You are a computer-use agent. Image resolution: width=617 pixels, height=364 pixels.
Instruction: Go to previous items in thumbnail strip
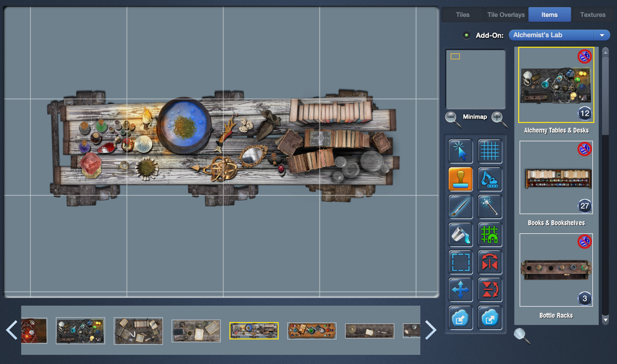[12, 330]
